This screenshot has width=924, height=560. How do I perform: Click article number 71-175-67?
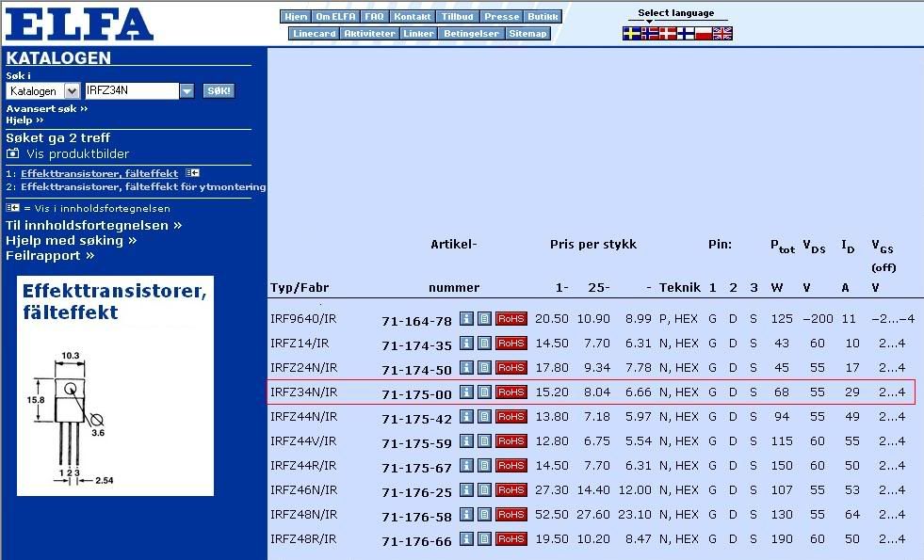point(416,468)
